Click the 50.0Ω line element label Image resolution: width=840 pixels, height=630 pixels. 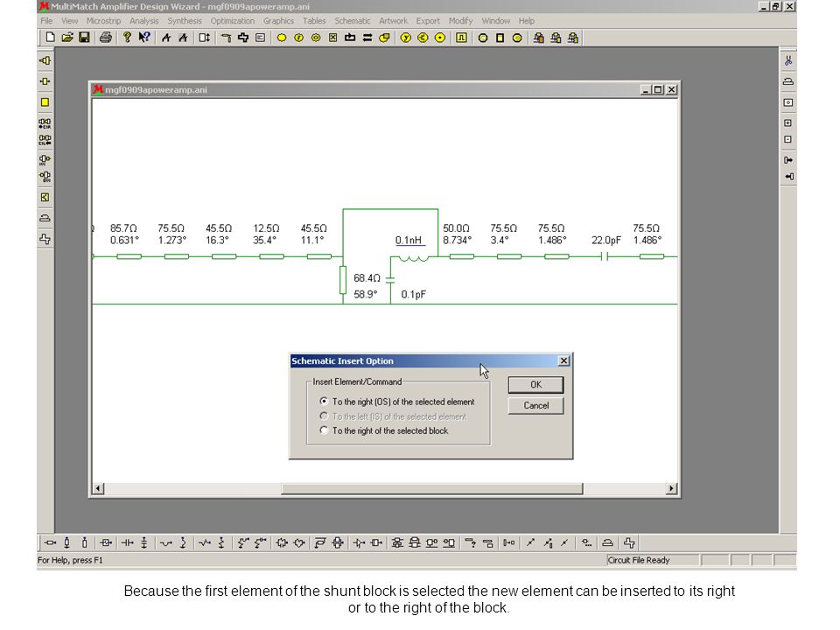click(x=457, y=228)
